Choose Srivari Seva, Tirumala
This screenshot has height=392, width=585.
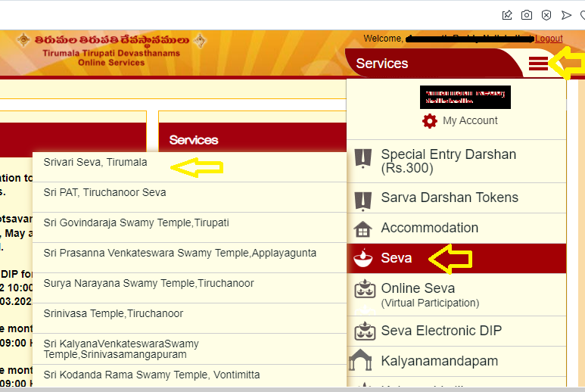[x=189, y=166]
